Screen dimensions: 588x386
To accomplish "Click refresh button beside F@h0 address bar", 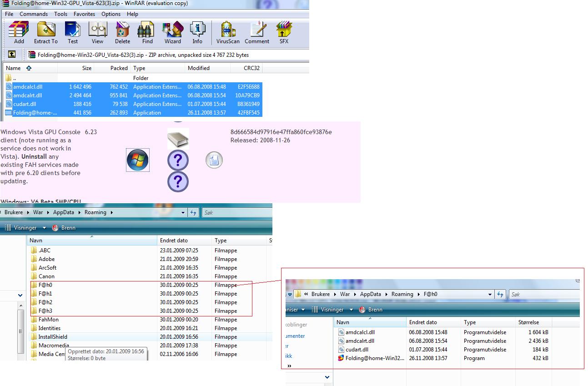I will tap(500, 294).
